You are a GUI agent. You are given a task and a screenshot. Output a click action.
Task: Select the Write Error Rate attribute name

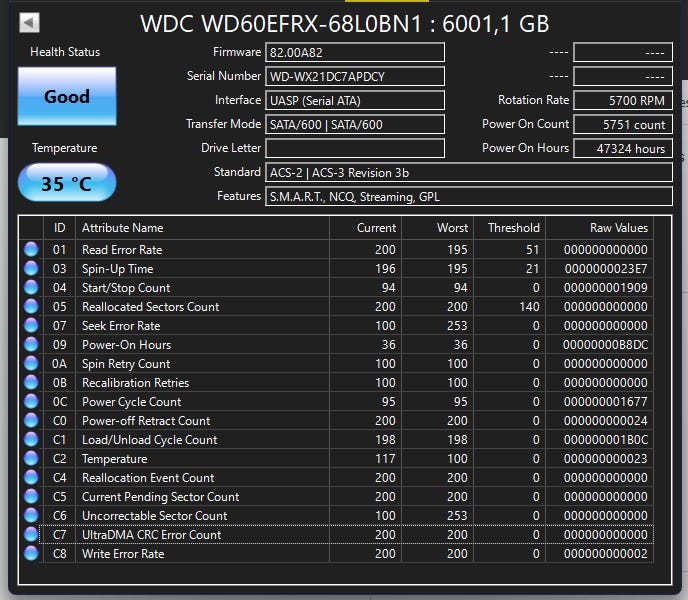[123, 554]
